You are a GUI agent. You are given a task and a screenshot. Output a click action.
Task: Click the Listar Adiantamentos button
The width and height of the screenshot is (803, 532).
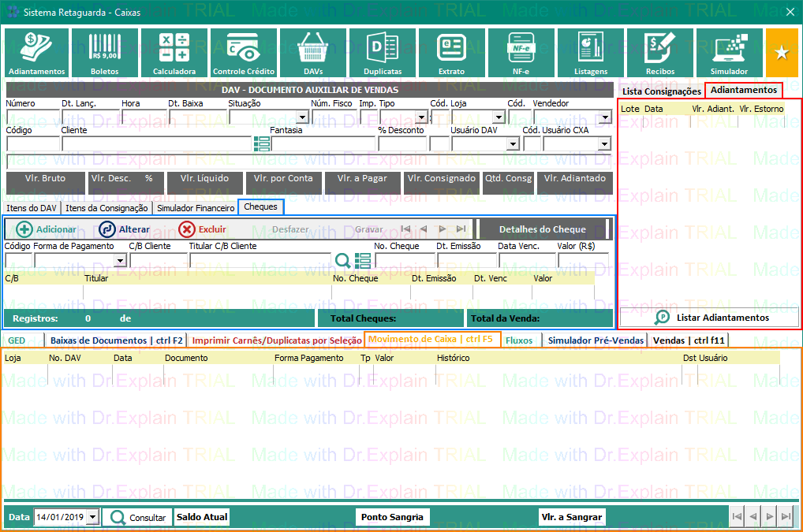pyautogui.click(x=710, y=318)
